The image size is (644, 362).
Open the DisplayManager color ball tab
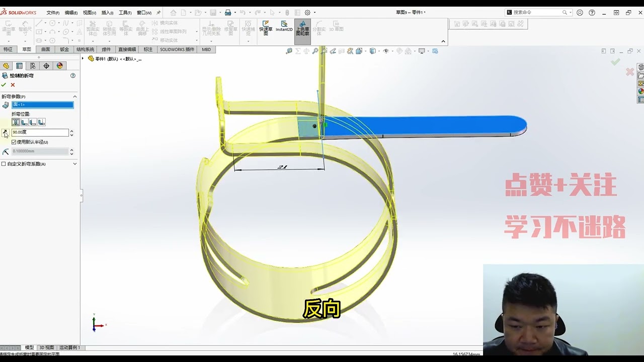click(x=60, y=66)
